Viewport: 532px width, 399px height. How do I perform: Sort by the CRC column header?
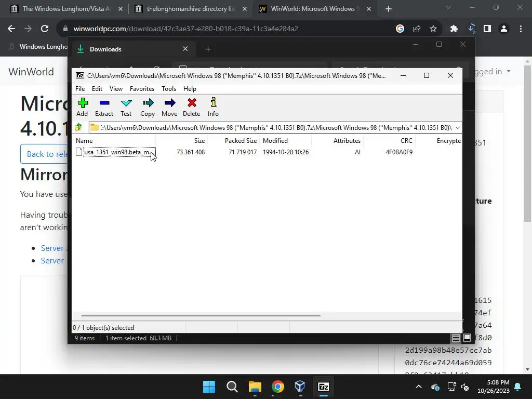406,140
